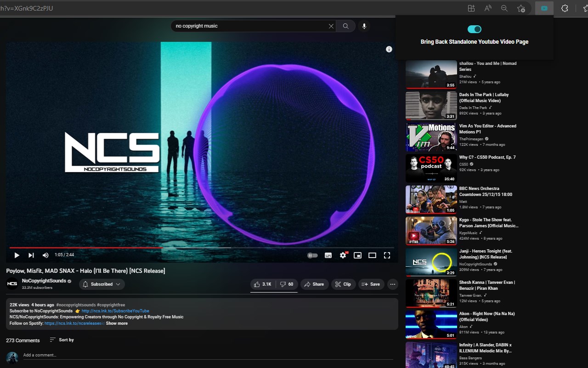Play the video with the play button
Screen dimensions: 588x368
point(17,255)
